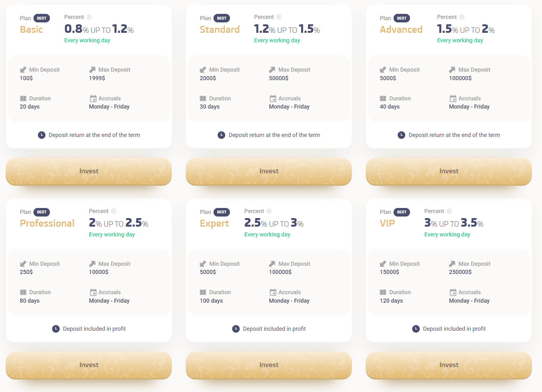Click the Expert plan title
This screenshot has width=542, height=392.
tap(214, 223)
